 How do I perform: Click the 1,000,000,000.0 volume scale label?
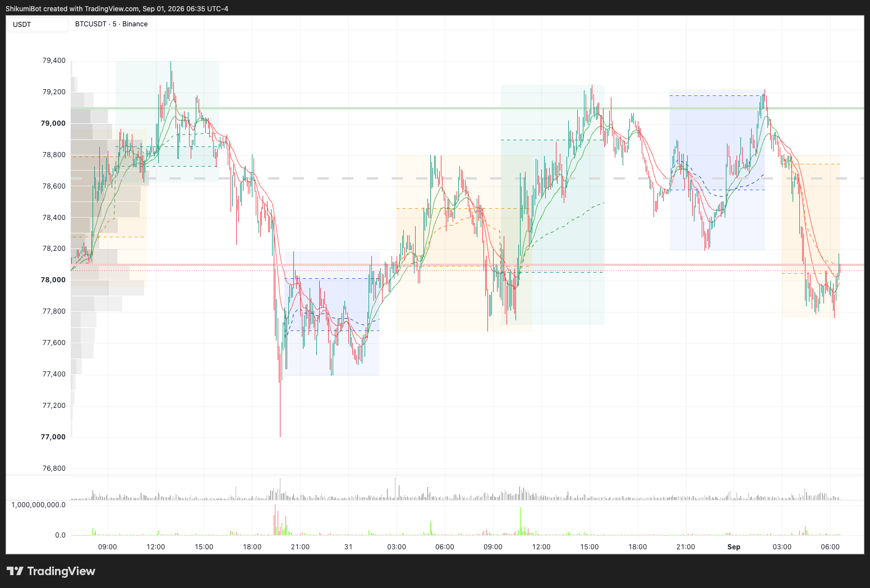click(x=38, y=505)
